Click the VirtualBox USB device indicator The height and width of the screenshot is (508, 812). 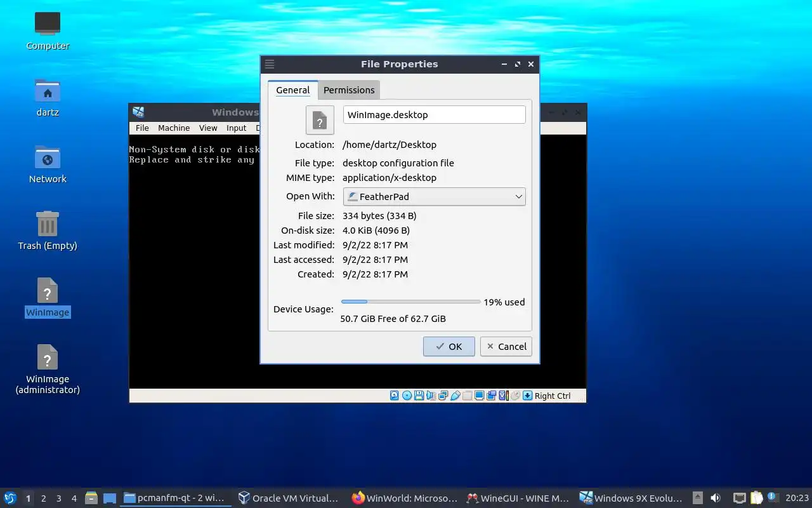click(x=455, y=396)
